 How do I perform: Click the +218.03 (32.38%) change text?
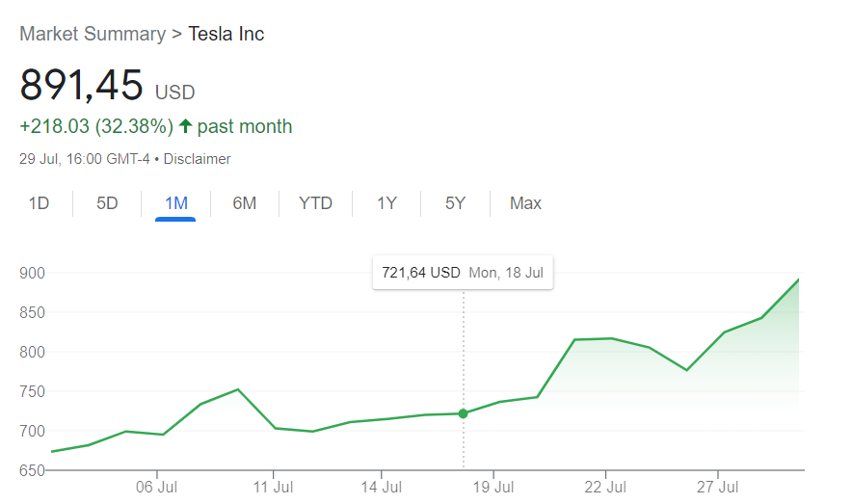click(96, 126)
